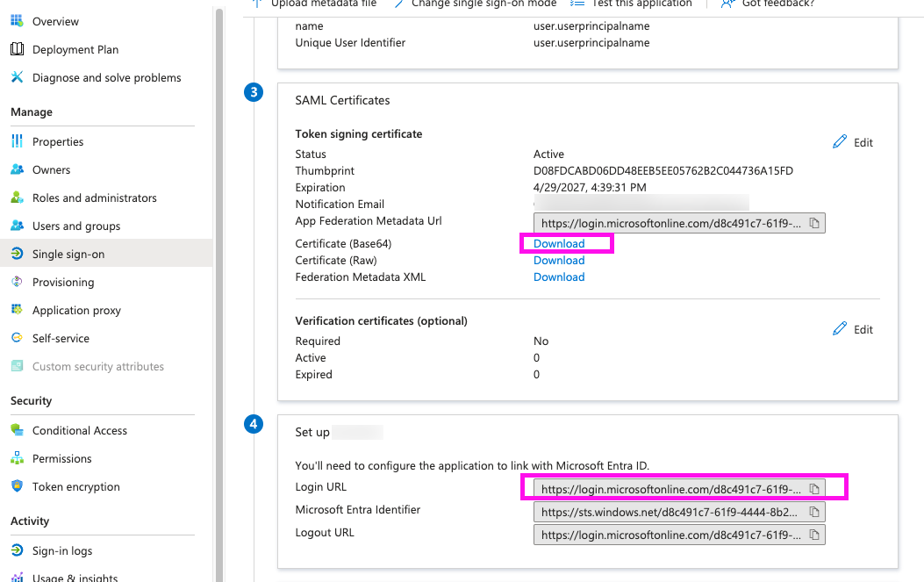Open the Conditional Access icon in sidebar
924x582 pixels.
pos(17,430)
